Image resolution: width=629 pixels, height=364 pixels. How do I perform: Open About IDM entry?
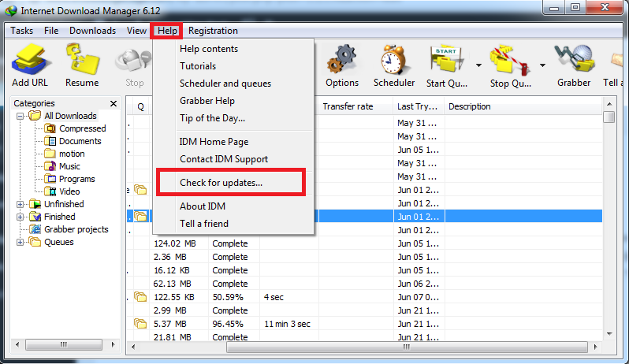[x=233, y=206]
